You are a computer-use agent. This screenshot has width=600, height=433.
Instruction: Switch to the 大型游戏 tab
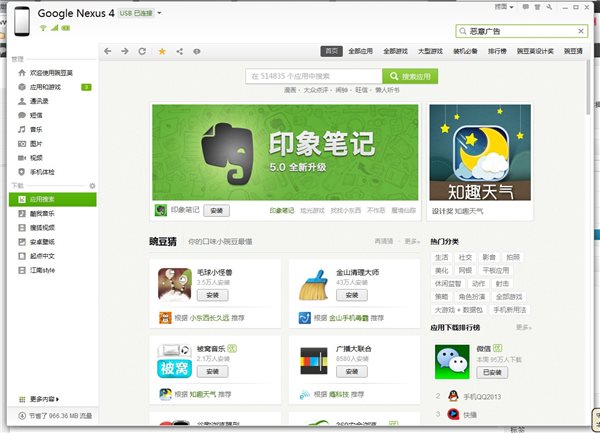click(430, 51)
